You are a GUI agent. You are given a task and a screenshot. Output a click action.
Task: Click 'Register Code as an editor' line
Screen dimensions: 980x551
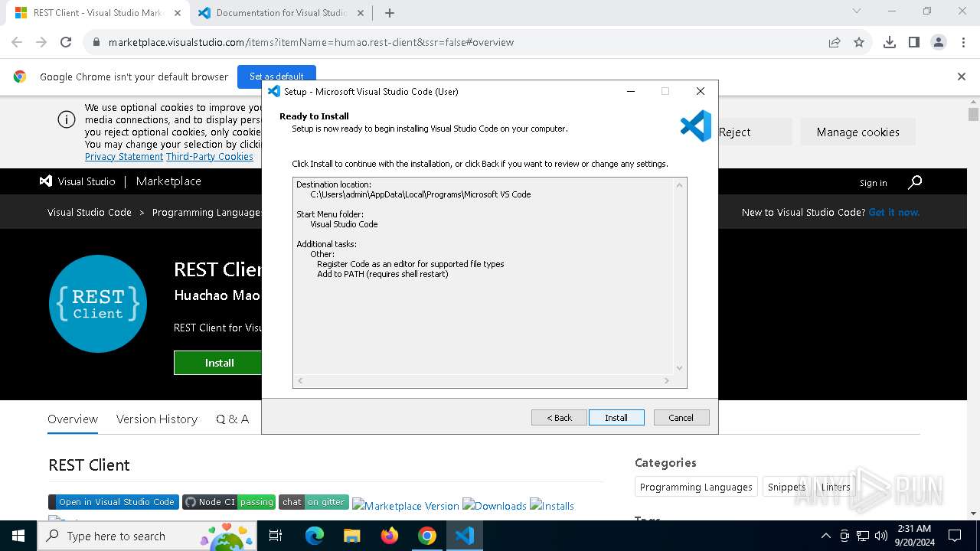tap(410, 264)
